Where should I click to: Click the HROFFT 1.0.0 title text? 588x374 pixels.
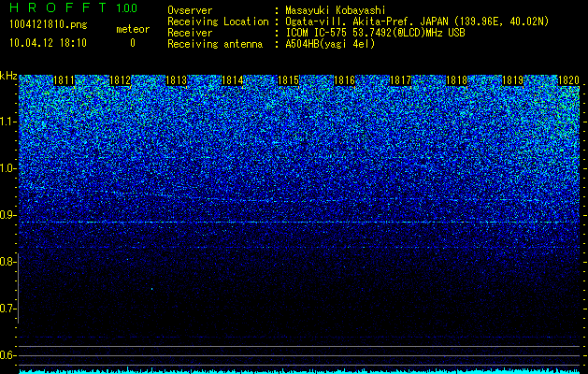click(73, 7)
